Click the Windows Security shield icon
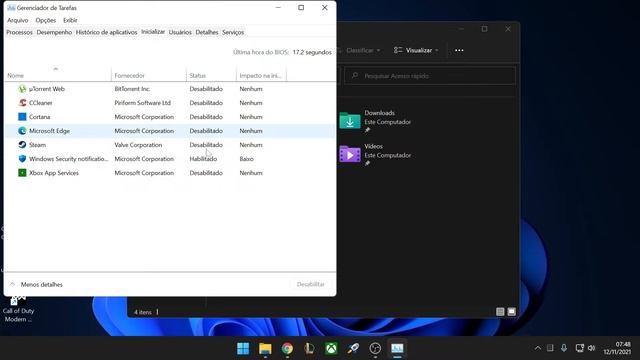640x360 pixels. click(x=22, y=159)
